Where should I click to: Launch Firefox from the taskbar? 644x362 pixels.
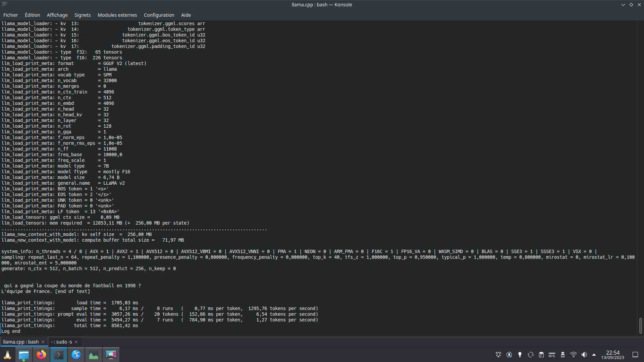click(x=41, y=355)
